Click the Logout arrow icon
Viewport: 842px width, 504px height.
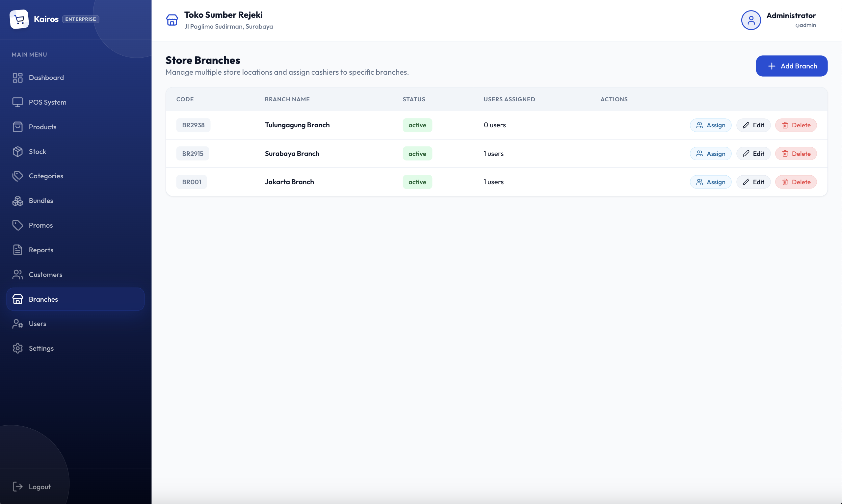click(x=17, y=487)
